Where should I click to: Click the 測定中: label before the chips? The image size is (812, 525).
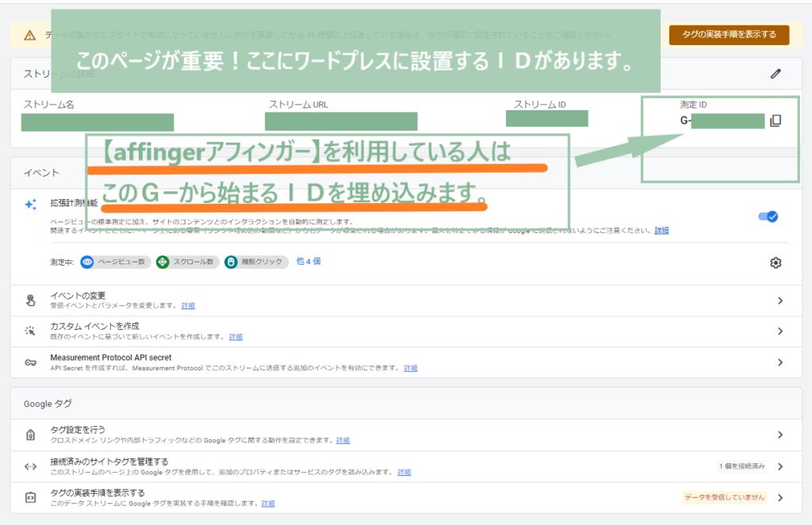tap(62, 262)
